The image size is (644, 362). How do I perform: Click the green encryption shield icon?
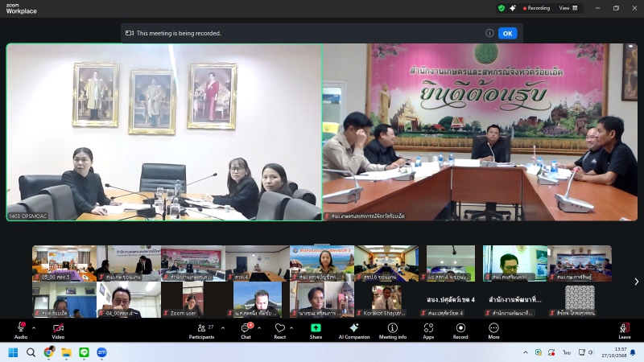click(502, 8)
